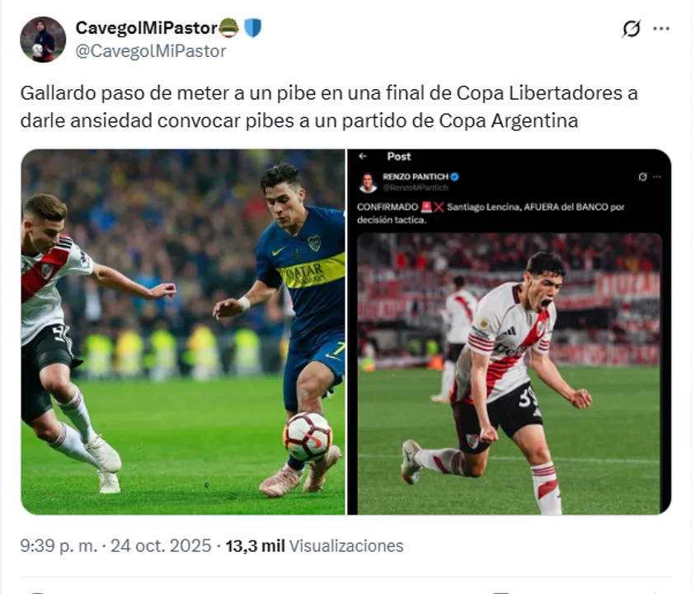Screen dimensions: 700x594
Task: Click the tweet text about Gallardo
Action: (x=329, y=106)
